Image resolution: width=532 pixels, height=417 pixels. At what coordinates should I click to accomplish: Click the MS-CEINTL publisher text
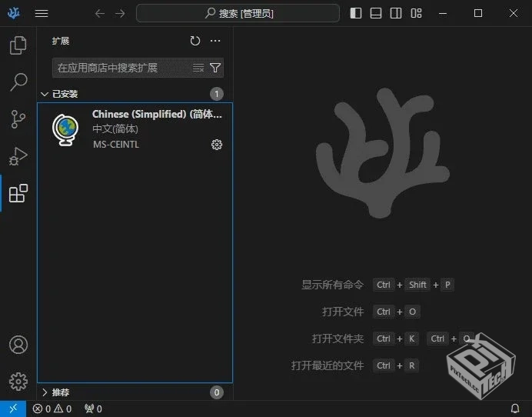coord(116,145)
